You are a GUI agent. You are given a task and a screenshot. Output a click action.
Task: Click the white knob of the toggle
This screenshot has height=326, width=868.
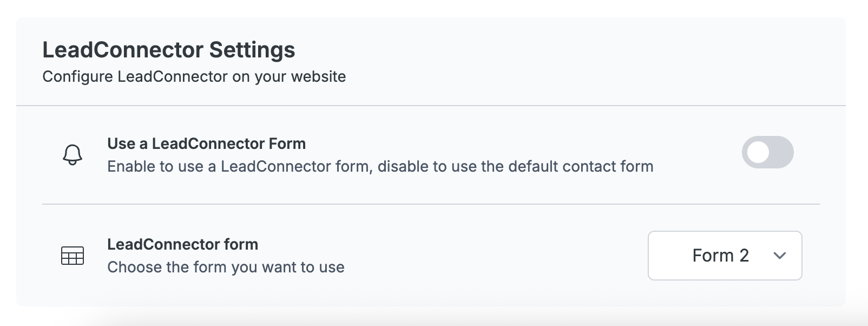pyautogui.click(x=758, y=152)
